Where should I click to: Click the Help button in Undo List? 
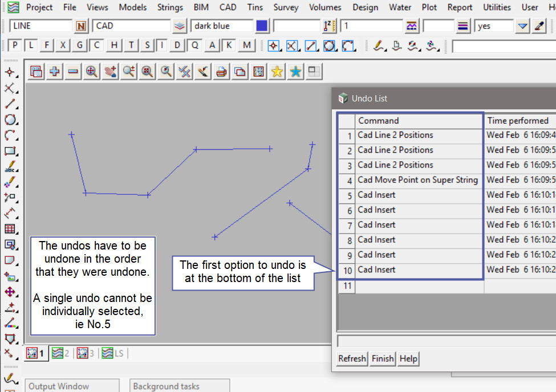pyautogui.click(x=408, y=359)
